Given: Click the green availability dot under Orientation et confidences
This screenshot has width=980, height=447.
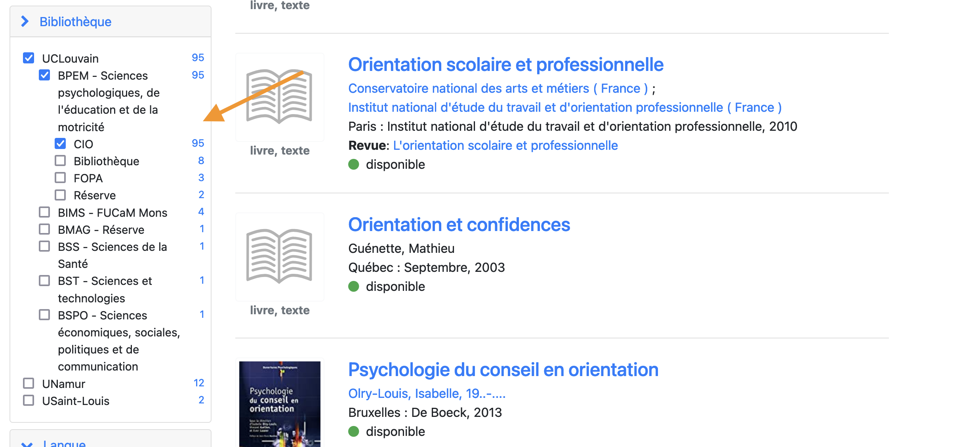Looking at the screenshot, I should (x=353, y=287).
